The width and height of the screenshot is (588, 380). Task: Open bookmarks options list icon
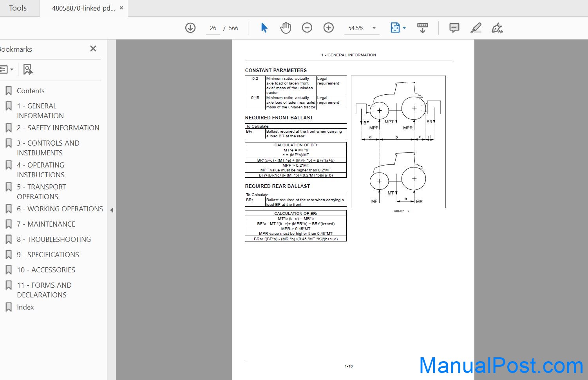coord(4,70)
